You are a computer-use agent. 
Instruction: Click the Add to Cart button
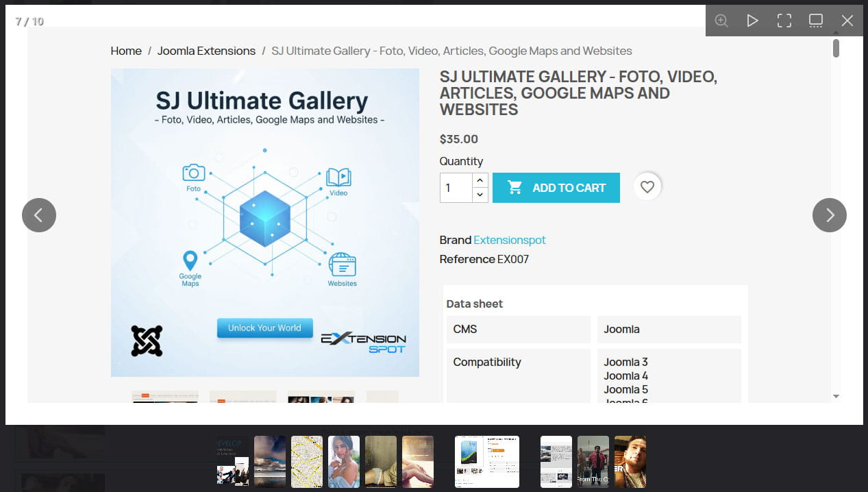(x=556, y=188)
